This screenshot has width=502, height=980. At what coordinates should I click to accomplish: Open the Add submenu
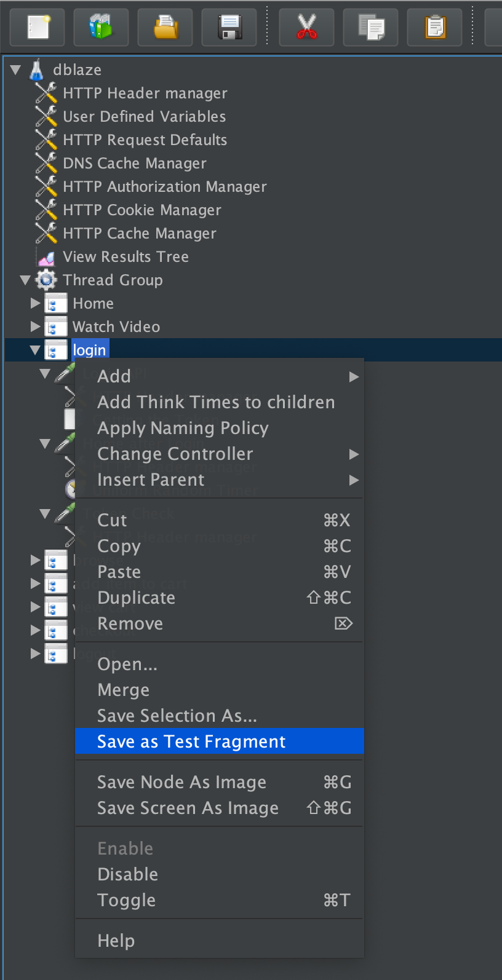pyautogui.click(x=220, y=376)
